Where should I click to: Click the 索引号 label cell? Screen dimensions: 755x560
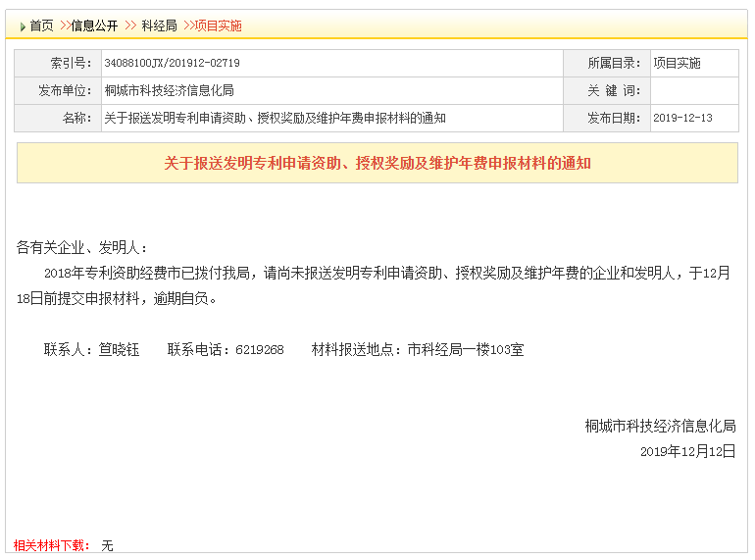(58, 63)
